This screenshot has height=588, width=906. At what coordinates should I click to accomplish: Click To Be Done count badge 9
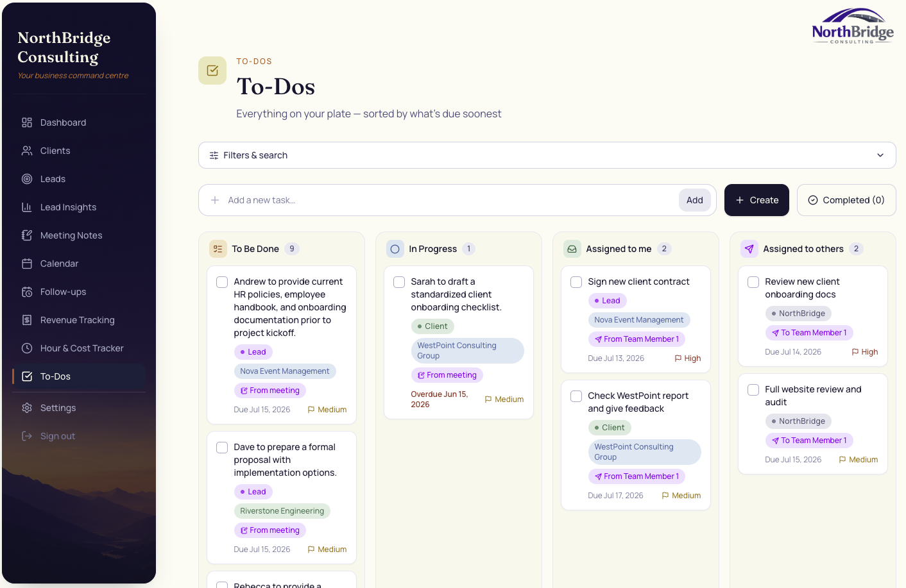292,249
